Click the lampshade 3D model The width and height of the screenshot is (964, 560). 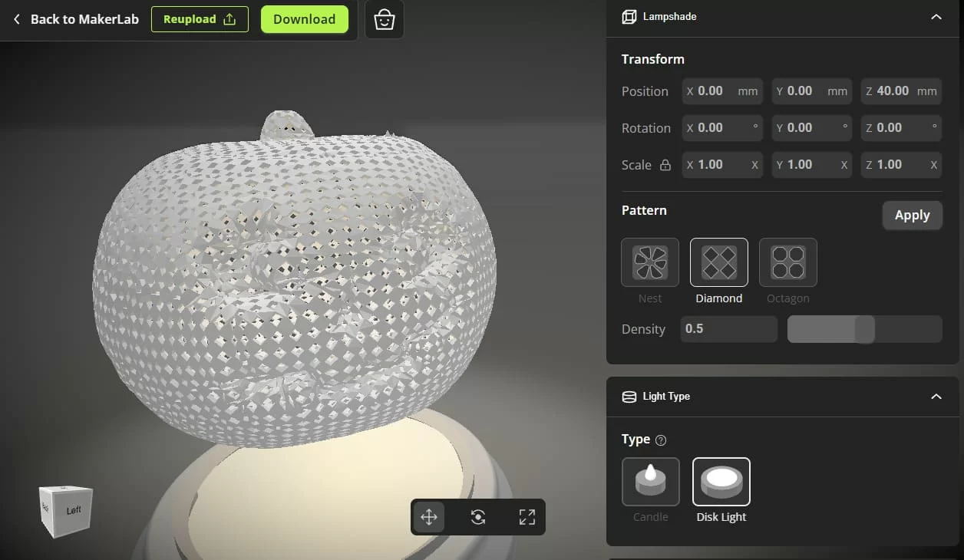[294, 280]
